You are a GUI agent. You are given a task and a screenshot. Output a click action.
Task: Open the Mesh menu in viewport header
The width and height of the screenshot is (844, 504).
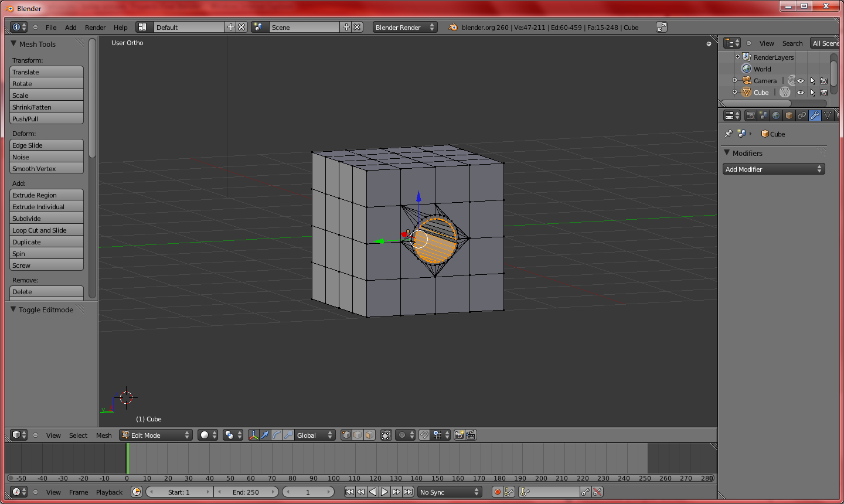tap(104, 435)
